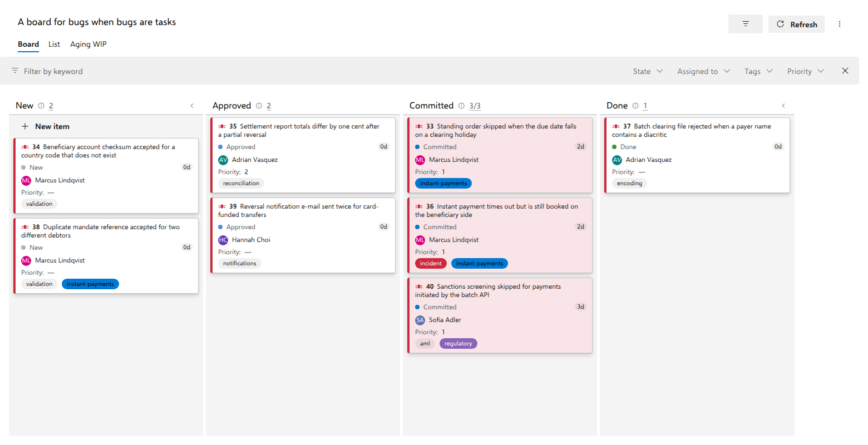This screenshot has height=445, width=868.
Task: Open the more options vertical ellipsis menu
Action: (840, 24)
